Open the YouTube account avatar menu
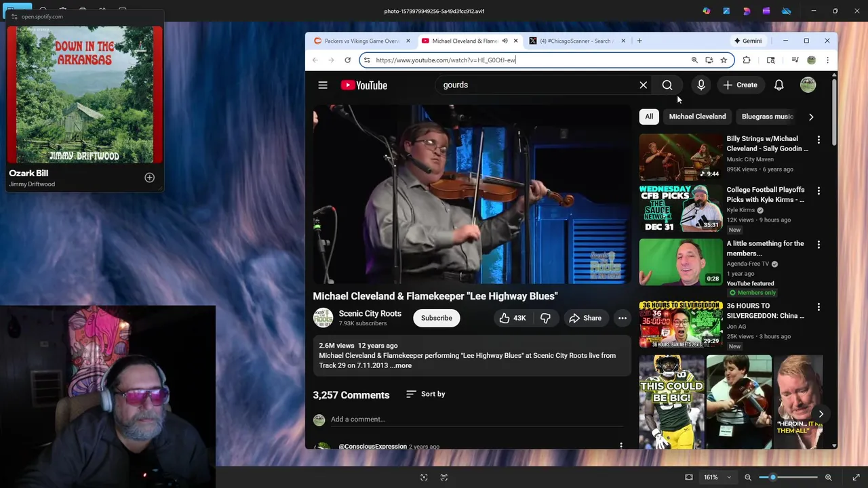 click(808, 85)
